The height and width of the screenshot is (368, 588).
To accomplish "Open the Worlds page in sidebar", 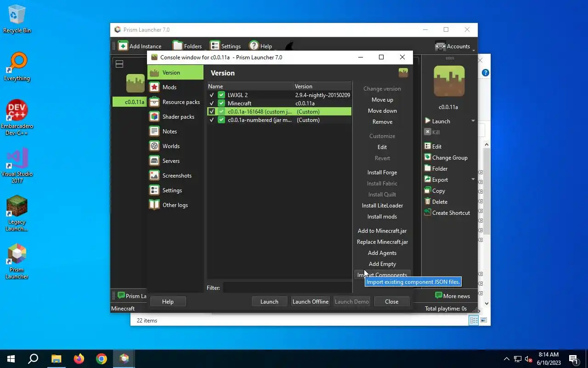I will tap(175, 146).
